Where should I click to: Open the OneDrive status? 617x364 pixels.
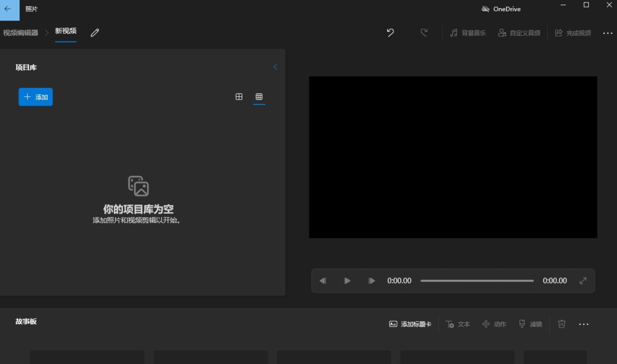(501, 9)
